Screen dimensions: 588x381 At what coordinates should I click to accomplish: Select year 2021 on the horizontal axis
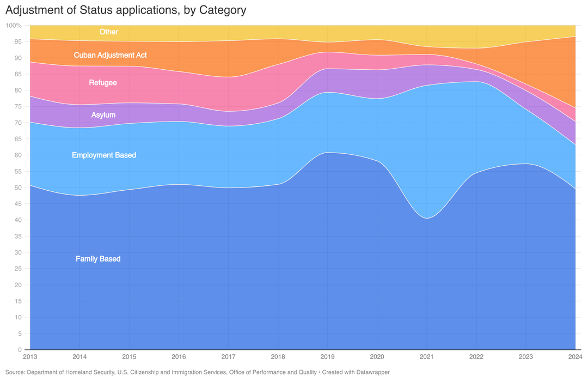click(x=426, y=357)
